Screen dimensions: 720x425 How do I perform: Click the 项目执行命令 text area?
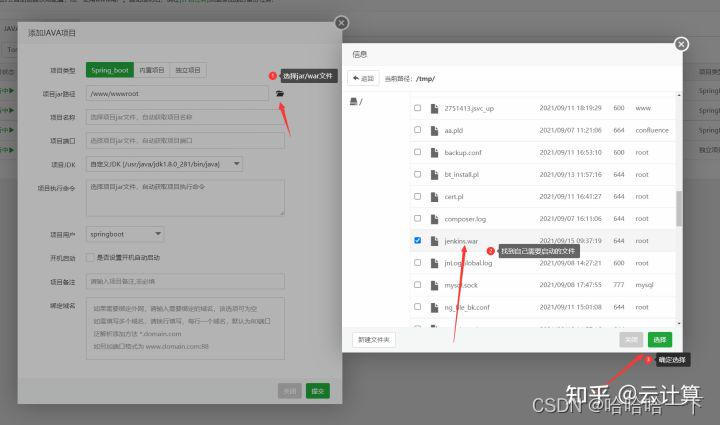[185, 197]
